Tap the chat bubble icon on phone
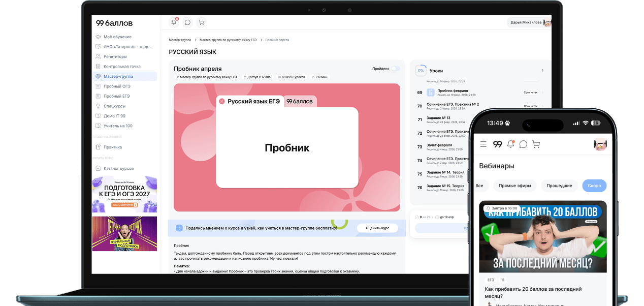The image size is (644, 306). (x=523, y=144)
